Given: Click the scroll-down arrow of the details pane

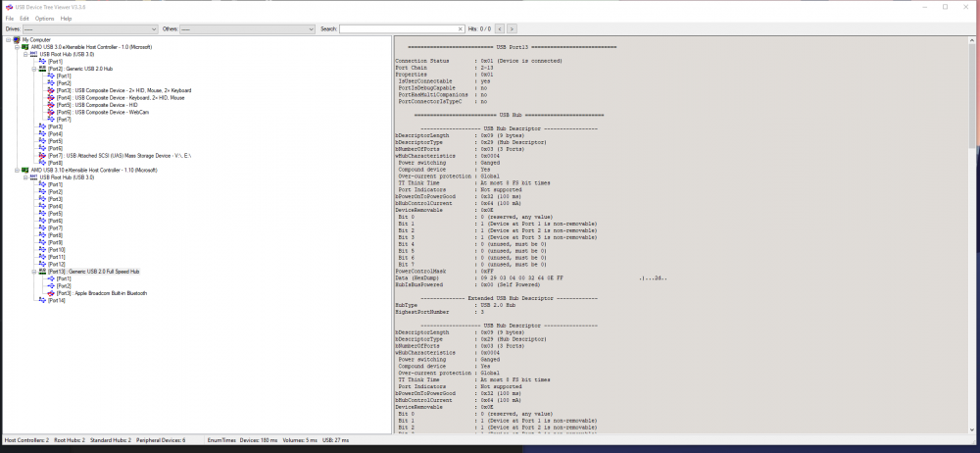Looking at the screenshot, I should pos(972,429).
